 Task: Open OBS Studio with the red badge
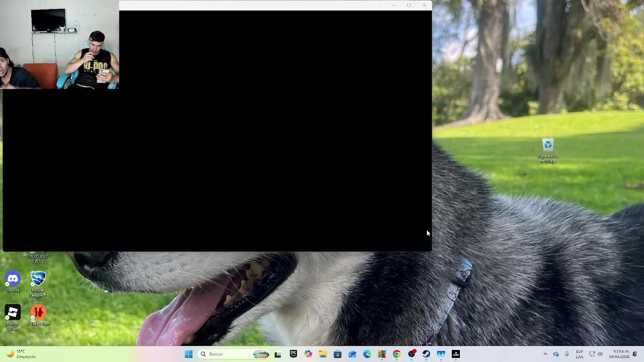tap(412, 354)
